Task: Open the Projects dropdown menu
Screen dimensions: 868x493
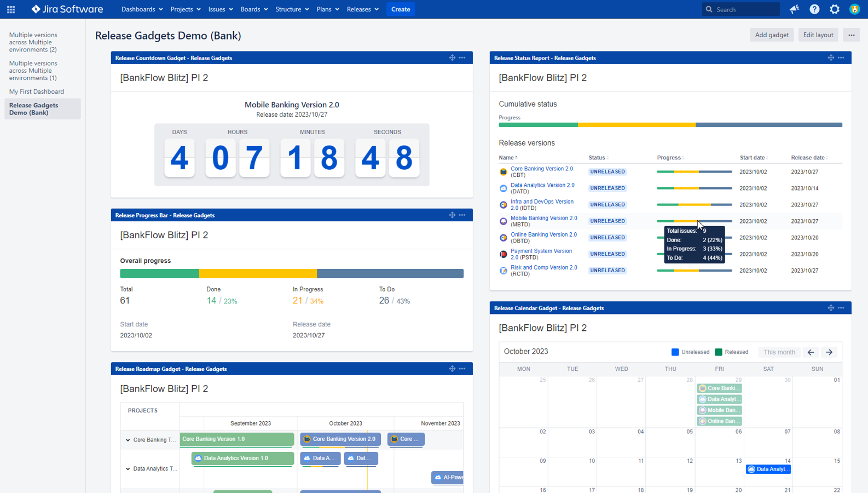Action: [x=185, y=9]
